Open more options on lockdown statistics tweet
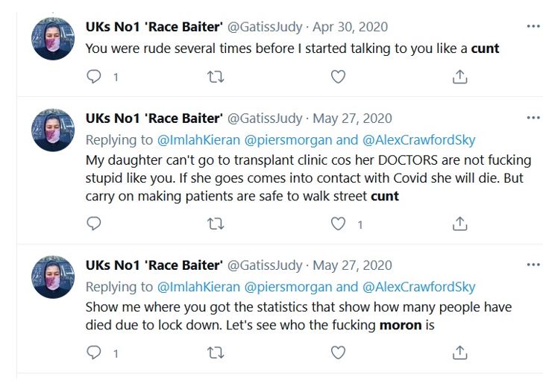The width and height of the screenshot is (543, 392). (x=533, y=265)
